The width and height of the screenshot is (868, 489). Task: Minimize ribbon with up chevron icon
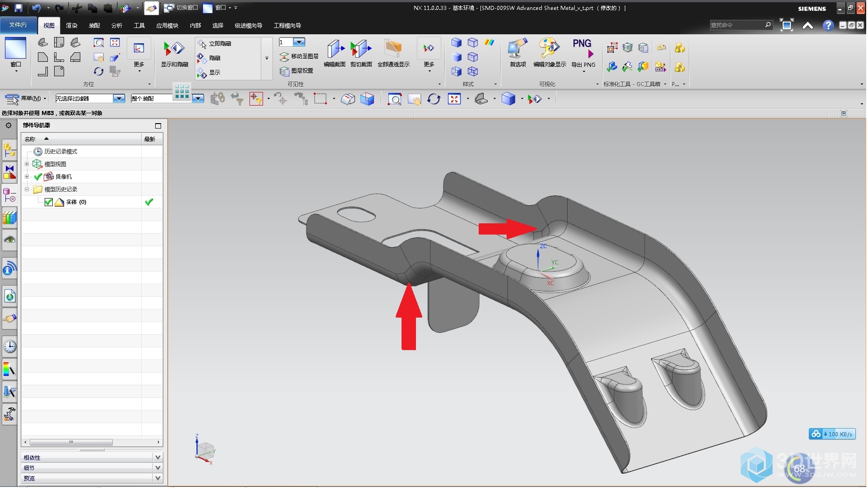click(x=808, y=26)
